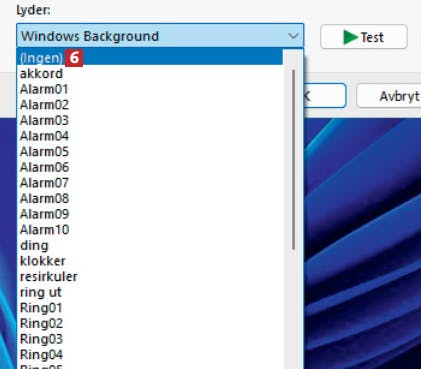Select Ring01 in the list
Image resolution: width=421 pixels, height=369 pixels.
150,308
